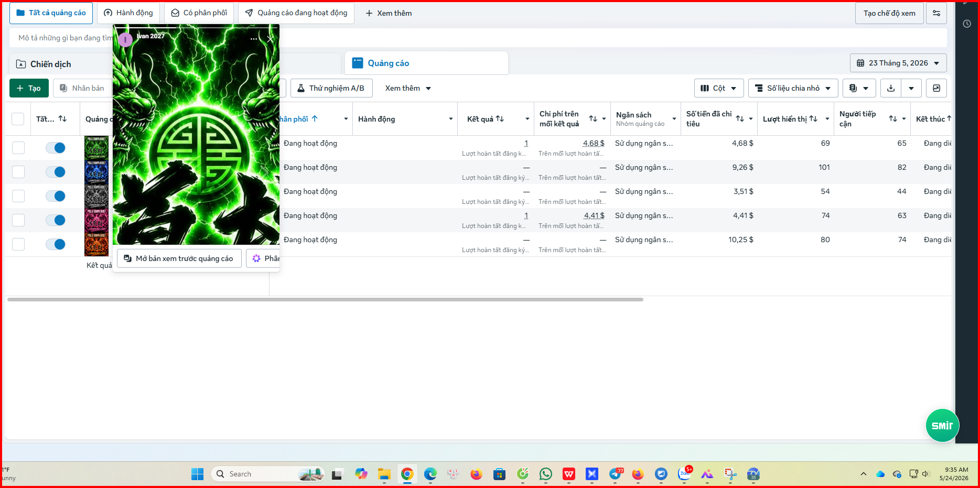Turn off ad toggle in 4,41 $ row

coord(56,220)
